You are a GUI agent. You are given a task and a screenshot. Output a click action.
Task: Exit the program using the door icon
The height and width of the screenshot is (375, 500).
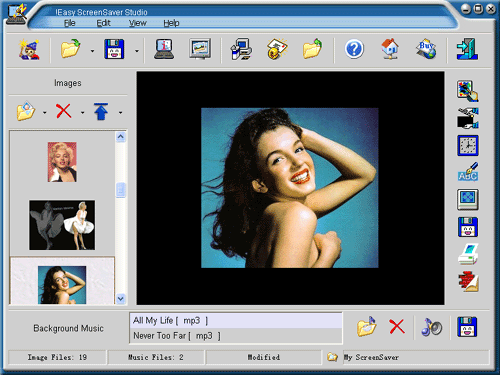point(467,49)
